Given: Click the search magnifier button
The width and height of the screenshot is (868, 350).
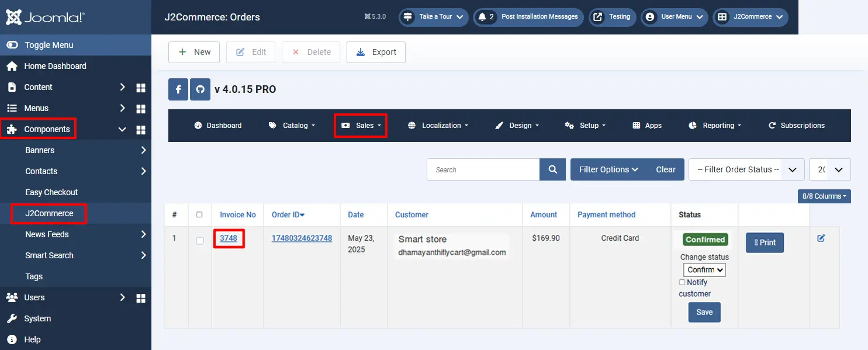Looking at the screenshot, I should pos(552,169).
